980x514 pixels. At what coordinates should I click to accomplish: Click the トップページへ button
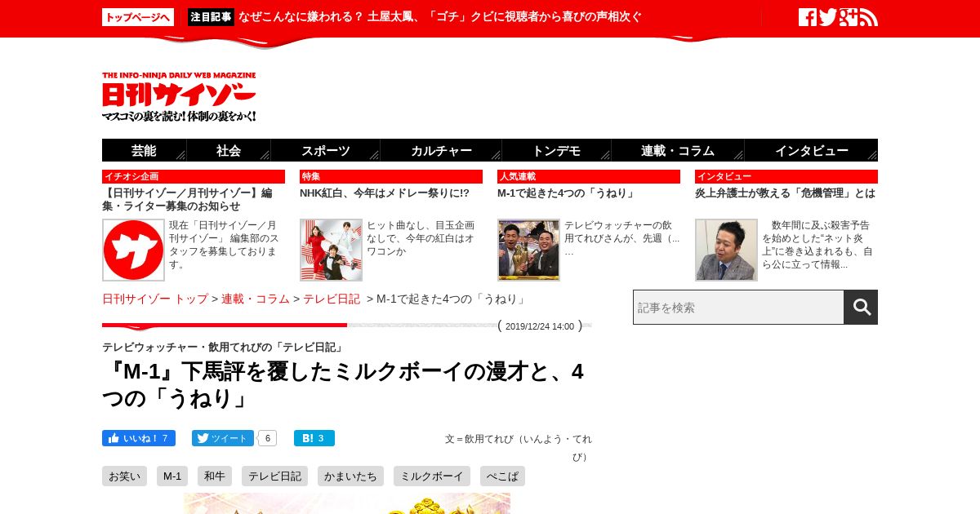138,17
